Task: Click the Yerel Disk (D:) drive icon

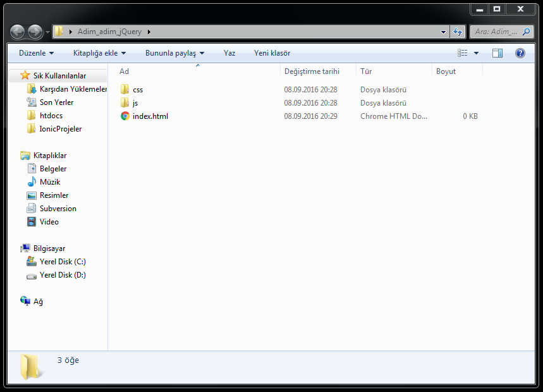Action: pyautogui.click(x=32, y=276)
